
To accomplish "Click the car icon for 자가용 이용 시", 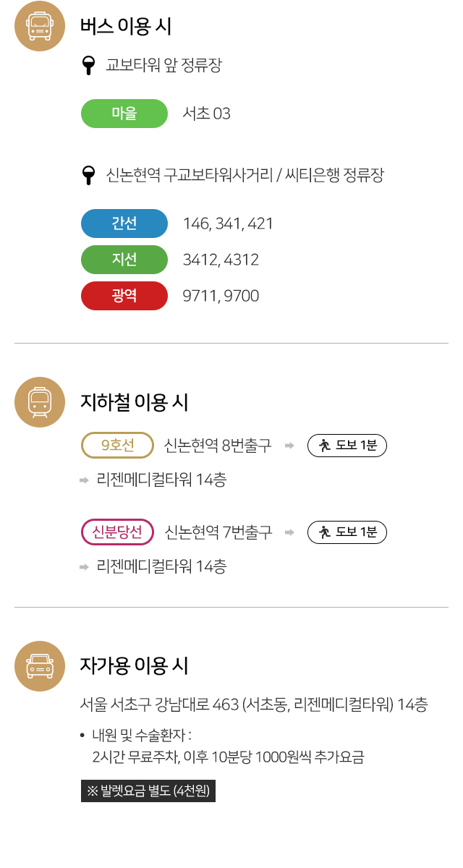I will [40, 666].
